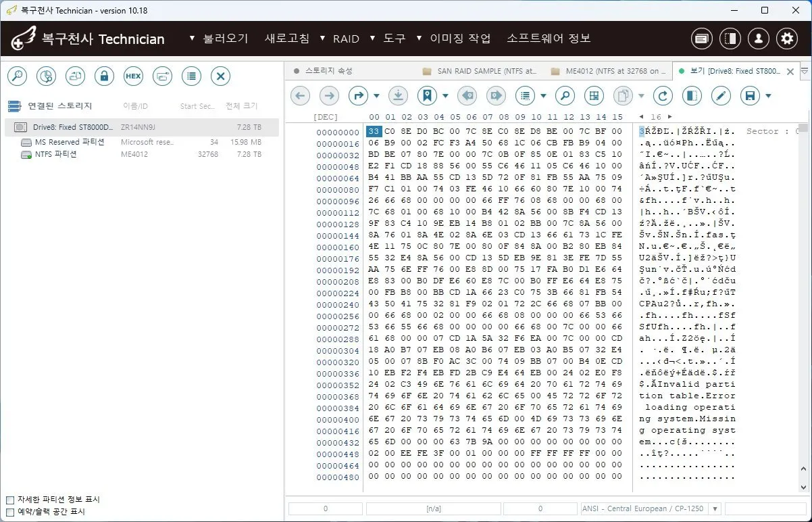The width and height of the screenshot is (812, 522).
Task: Click the open disk image files icon
Action: (x=75, y=76)
